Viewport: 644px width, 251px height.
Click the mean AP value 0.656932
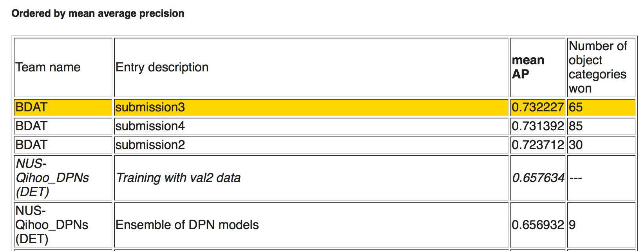click(537, 225)
